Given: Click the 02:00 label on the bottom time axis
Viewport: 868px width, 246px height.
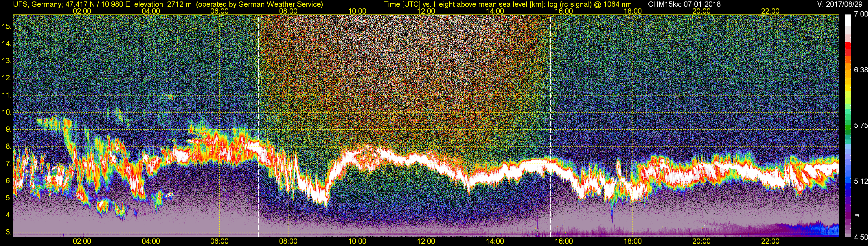Looking at the screenshot, I should click(82, 241).
